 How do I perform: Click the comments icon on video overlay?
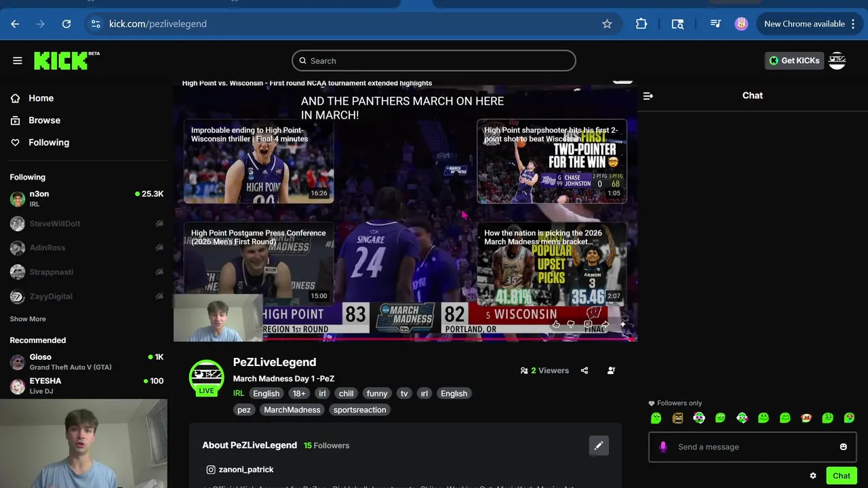(588, 325)
